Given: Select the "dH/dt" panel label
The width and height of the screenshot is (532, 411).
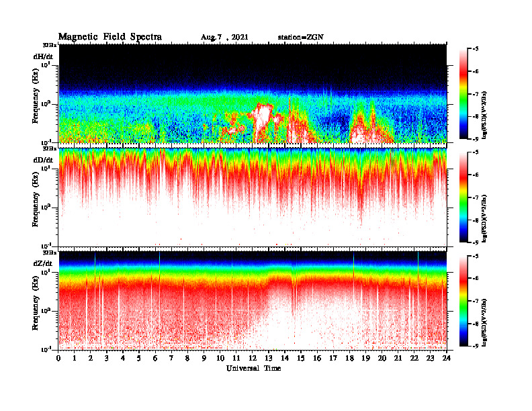Looking at the screenshot, I should tap(43, 56).
